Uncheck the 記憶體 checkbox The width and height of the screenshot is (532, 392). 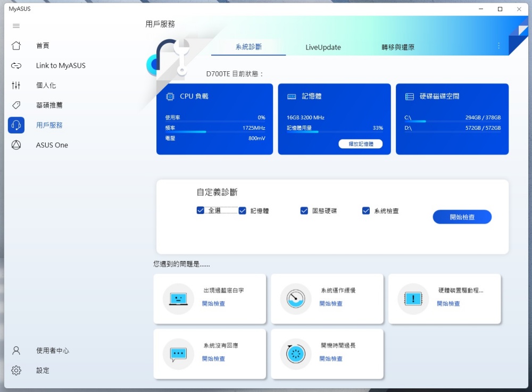click(243, 211)
